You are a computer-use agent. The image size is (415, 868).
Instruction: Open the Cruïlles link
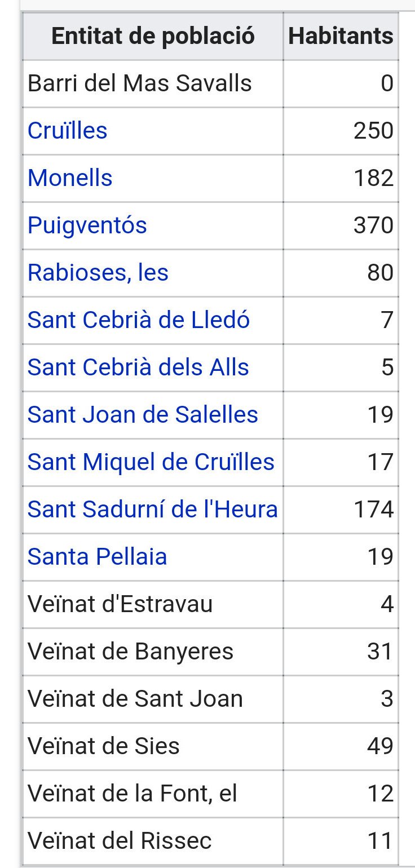[67, 131]
